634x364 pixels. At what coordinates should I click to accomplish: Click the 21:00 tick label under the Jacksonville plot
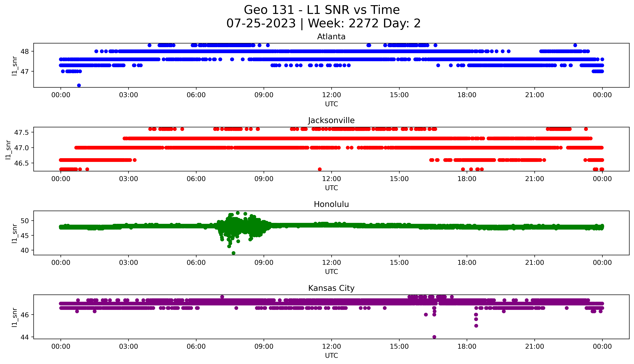534,179
